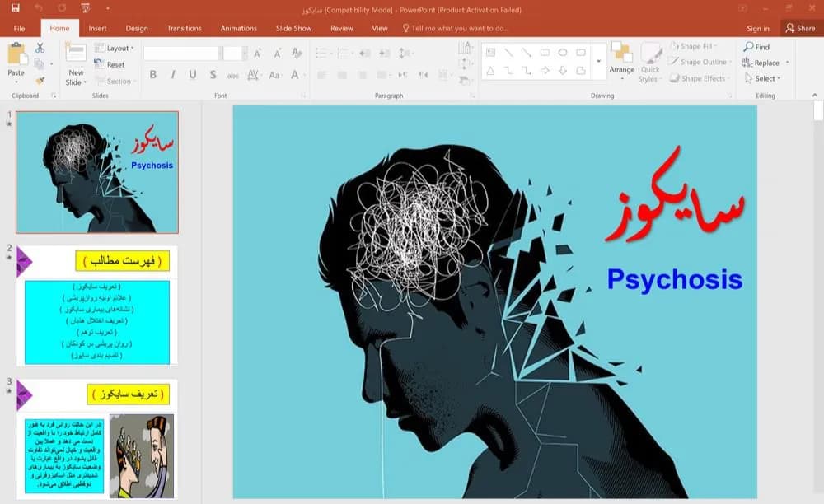This screenshot has width=824, height=504.
Task: Cut selection with the scissors icon
Action: [x=40, y=47]
